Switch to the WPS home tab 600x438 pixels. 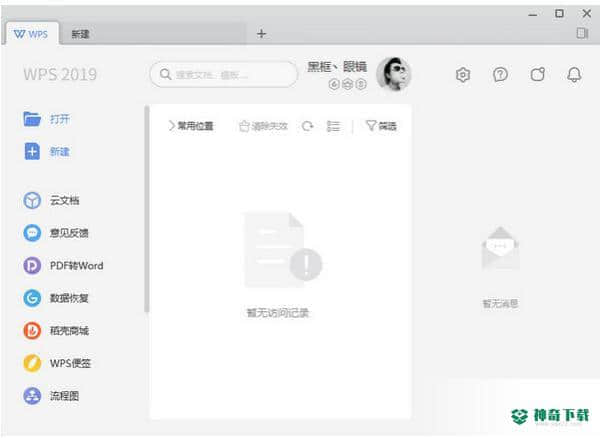[x=32, y=34]
